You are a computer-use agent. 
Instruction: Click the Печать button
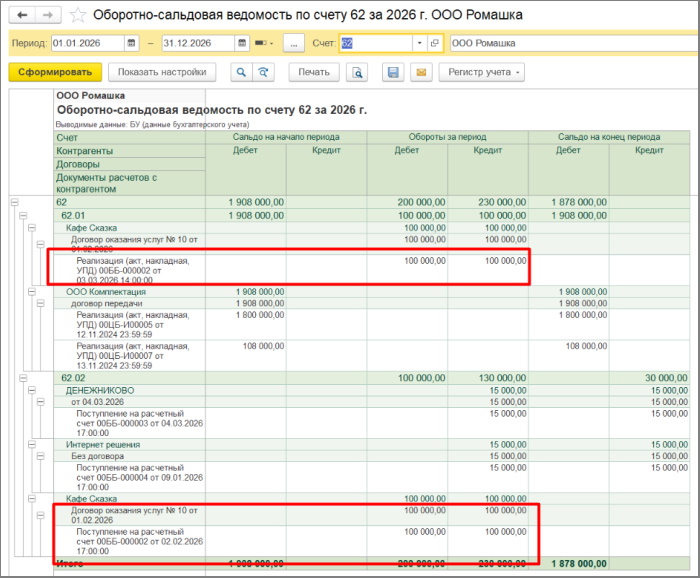pos(314,72)
